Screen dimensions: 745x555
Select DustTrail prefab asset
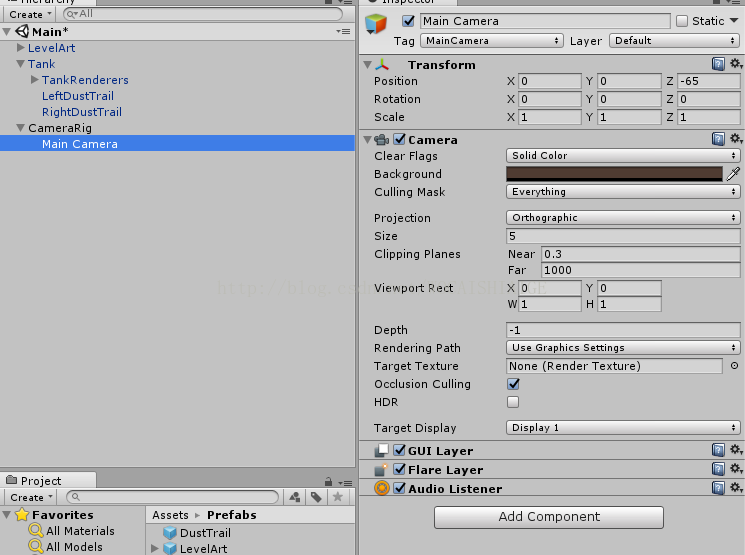[x=205, y=533]
